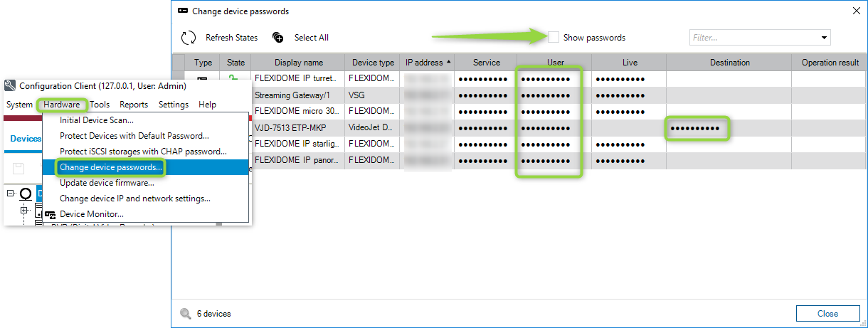Choose Update device firmware menu entry
The image size is (868, 328).
pyautogui.click(x=145, y=183)
